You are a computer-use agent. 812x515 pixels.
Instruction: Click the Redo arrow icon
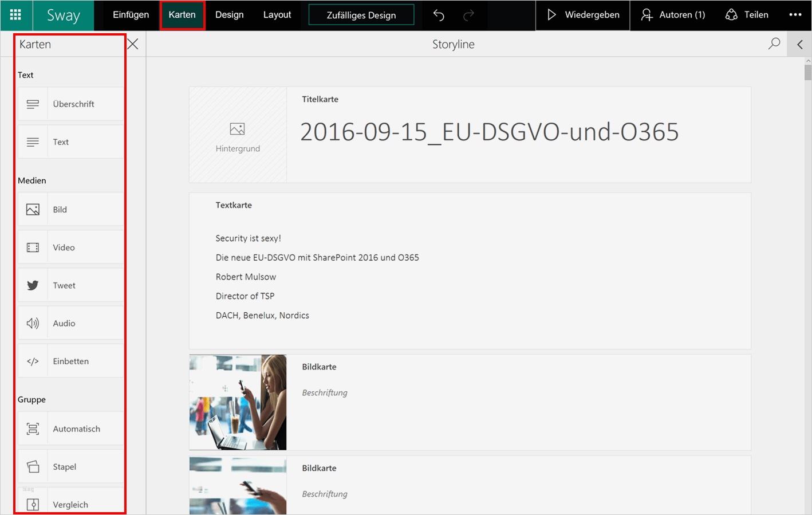point(468,15)
